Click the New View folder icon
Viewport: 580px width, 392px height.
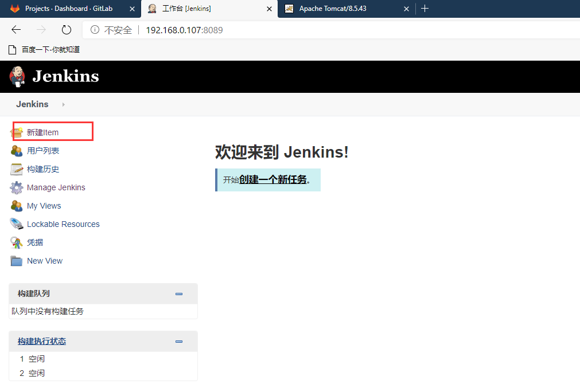coord(17,261)
